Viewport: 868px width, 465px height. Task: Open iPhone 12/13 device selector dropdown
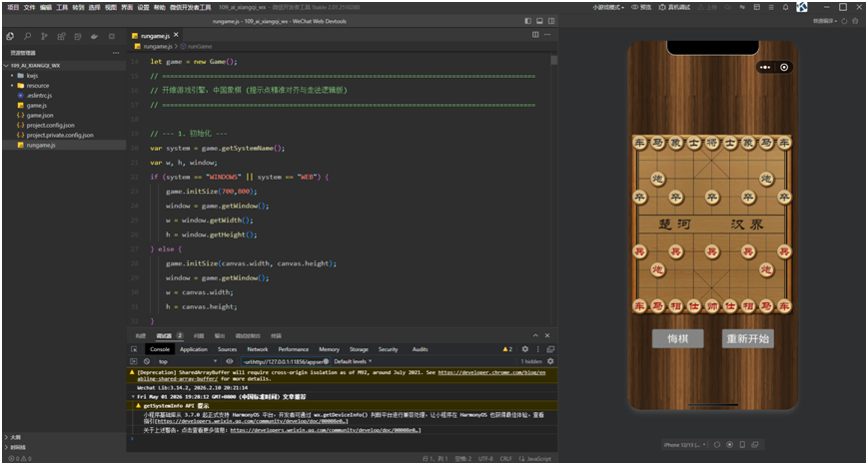tap(685, 445)
